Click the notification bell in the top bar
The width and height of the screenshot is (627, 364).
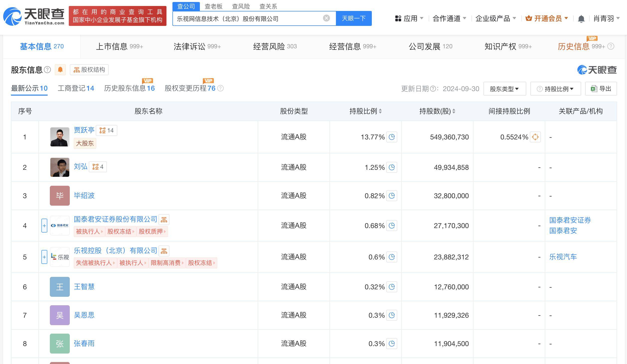(x=581, y=18)
